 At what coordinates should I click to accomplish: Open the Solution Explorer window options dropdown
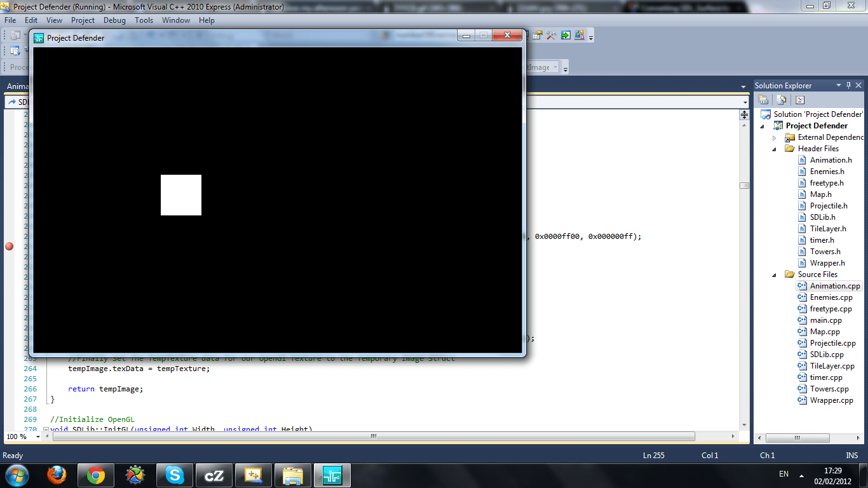coord(837,85)
